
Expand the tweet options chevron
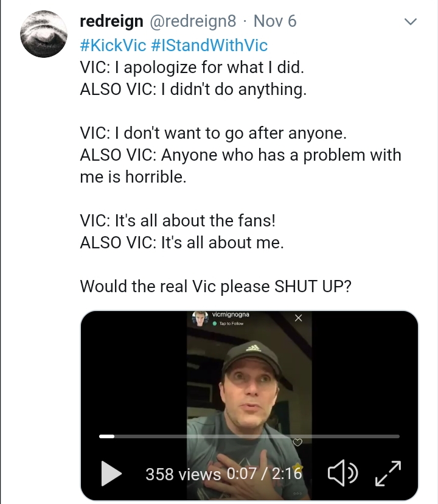(x=411, y=21)
